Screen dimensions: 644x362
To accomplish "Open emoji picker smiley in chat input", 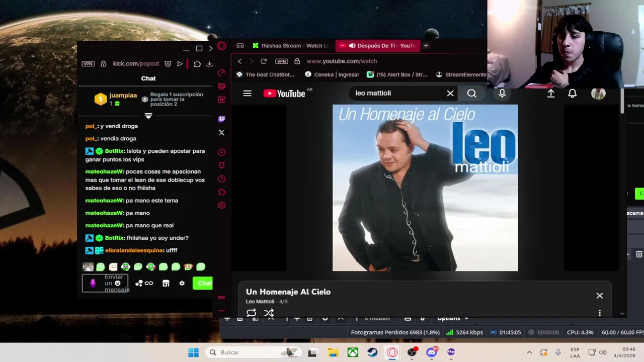I will (118, 283).
